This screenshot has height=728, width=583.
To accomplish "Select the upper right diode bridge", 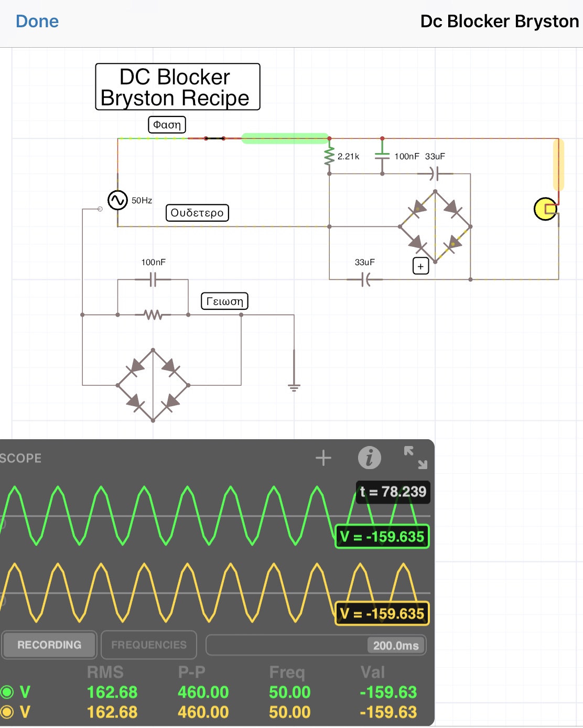I will point(435,226).
